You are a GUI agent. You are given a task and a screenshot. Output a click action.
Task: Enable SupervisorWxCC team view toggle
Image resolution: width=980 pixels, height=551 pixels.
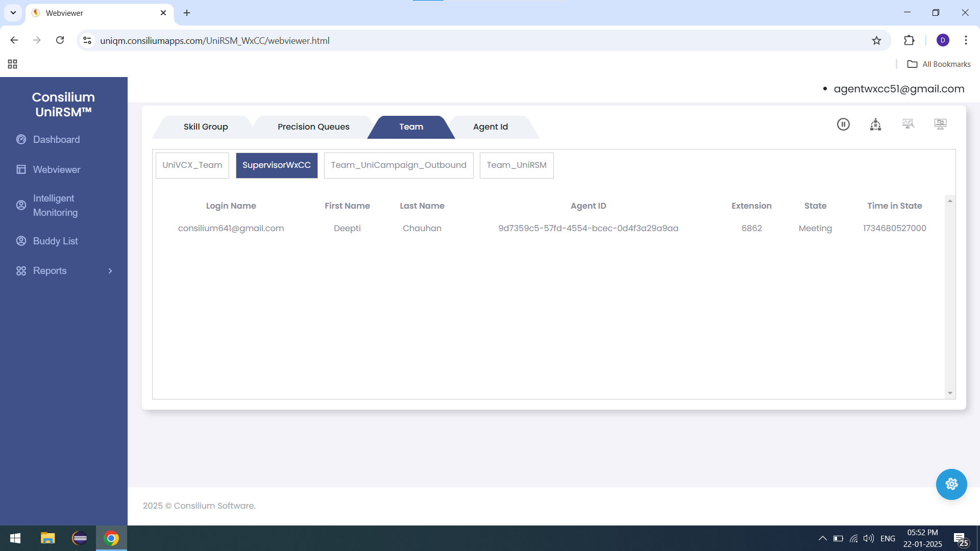click(277, 165)
